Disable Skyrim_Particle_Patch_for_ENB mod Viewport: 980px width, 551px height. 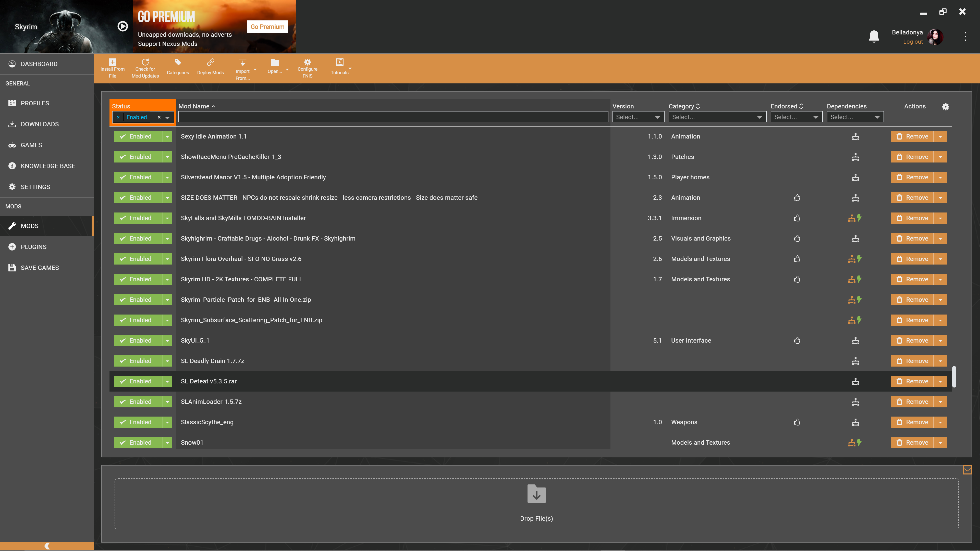tap(138, 300)
